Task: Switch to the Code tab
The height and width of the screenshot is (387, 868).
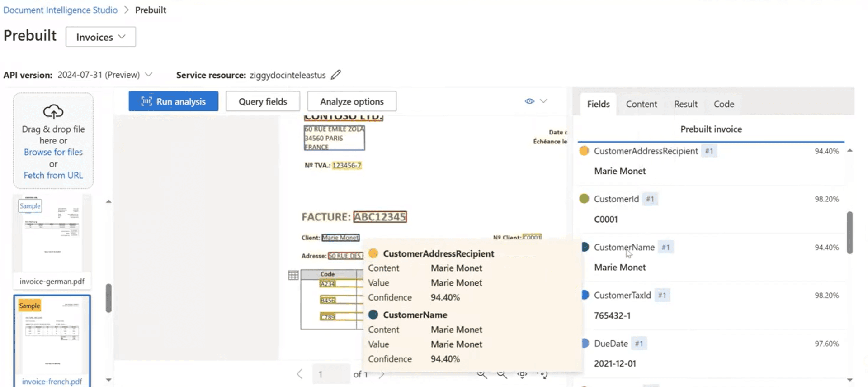Action: pyautogui.click(x=724, y=104)
